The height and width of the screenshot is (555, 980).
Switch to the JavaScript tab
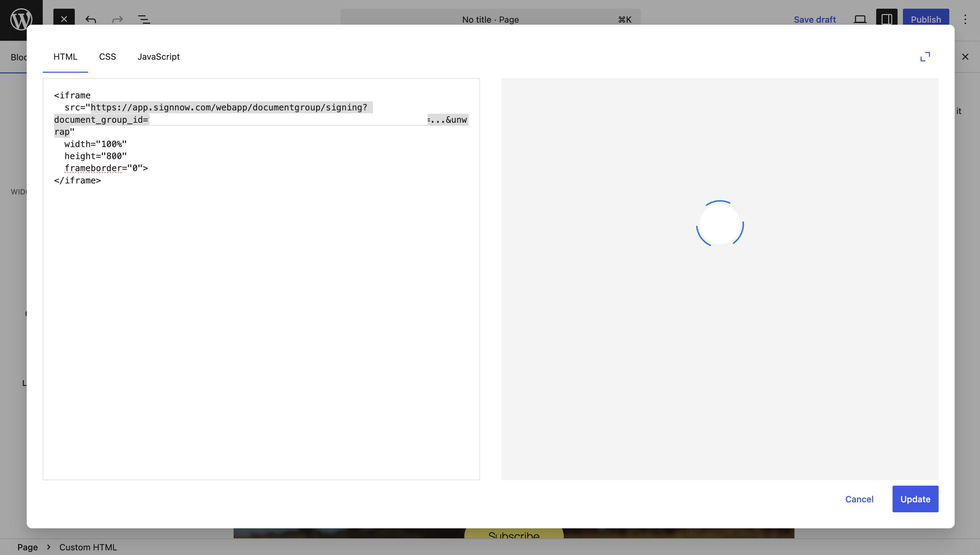pyautogui.click(x=159, y=57)
